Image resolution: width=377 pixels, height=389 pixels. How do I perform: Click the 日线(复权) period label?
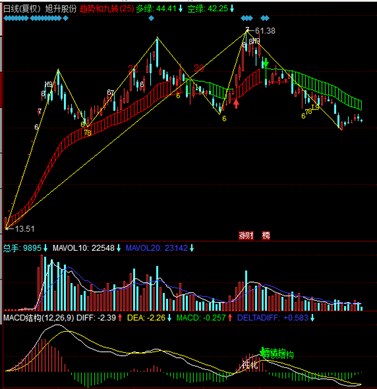[22, 9]
